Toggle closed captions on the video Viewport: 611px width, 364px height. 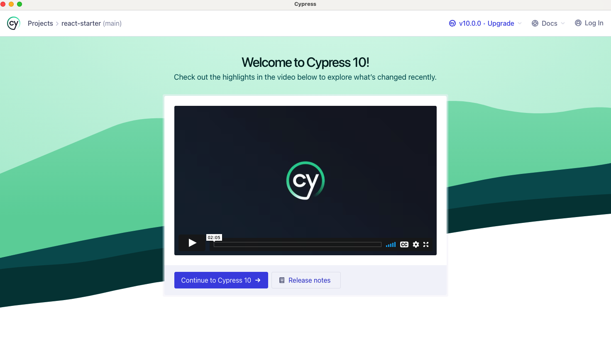click(x=404, y=244)
